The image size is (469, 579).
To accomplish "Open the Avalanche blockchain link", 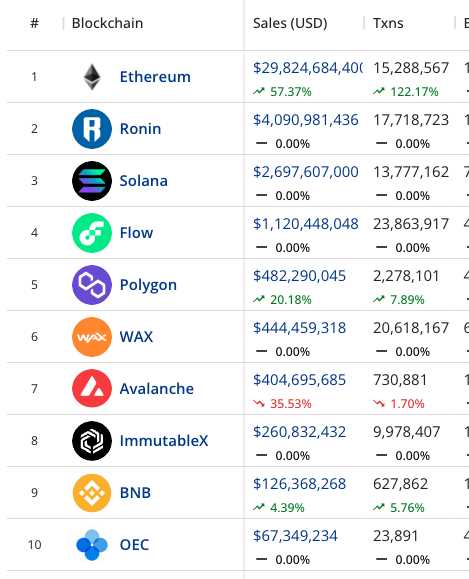I will [157, 388].
